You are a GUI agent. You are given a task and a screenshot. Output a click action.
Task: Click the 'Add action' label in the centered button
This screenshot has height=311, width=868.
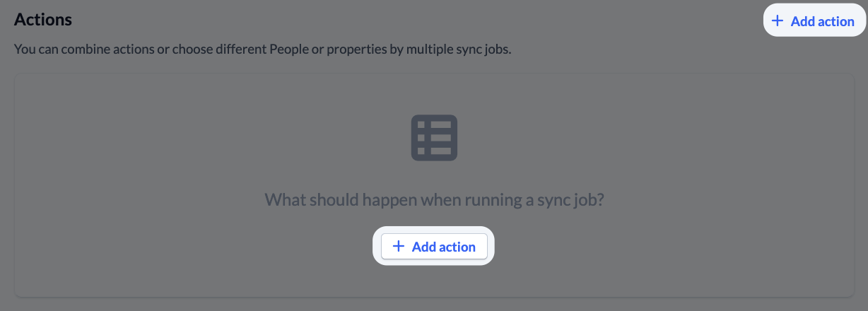point(444,247)
